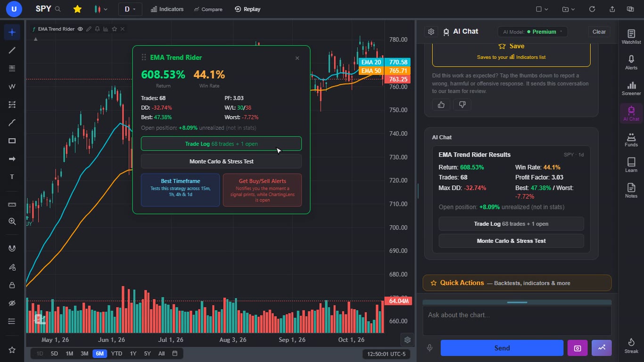Screen dimensions: 644x362
Task: Choose the text annotation tool
Action: pyautogui.click(x=12, y=177)
